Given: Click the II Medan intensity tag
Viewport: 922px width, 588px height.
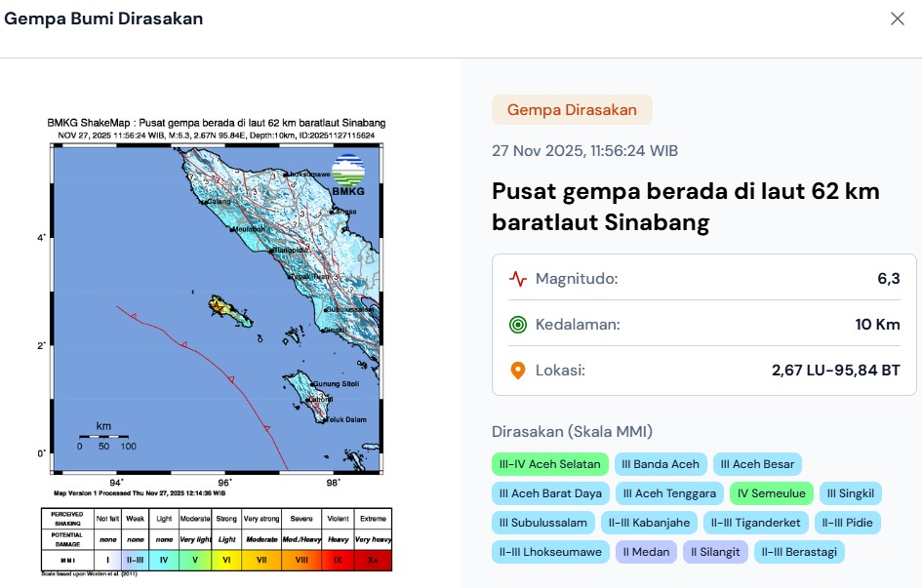Looking at the screenshot, I should [x=646, y=552].
